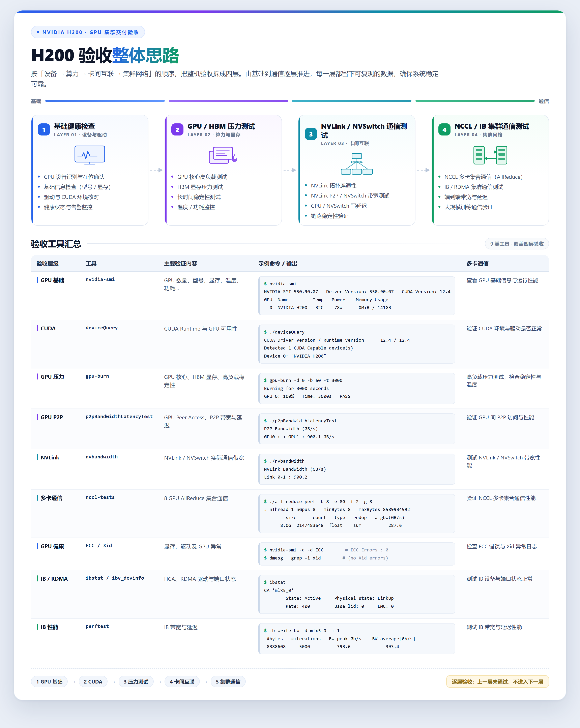Image resolution: width=580 pixels, height=728 pixels.
Task: Select the 5 集群通信 step pill
Action: (x=228, y=682)
